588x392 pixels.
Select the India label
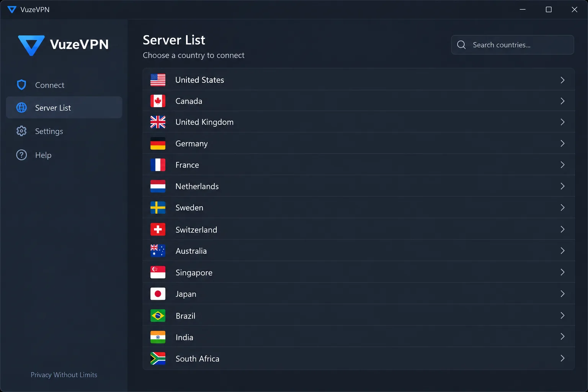(x=185, y=337)
